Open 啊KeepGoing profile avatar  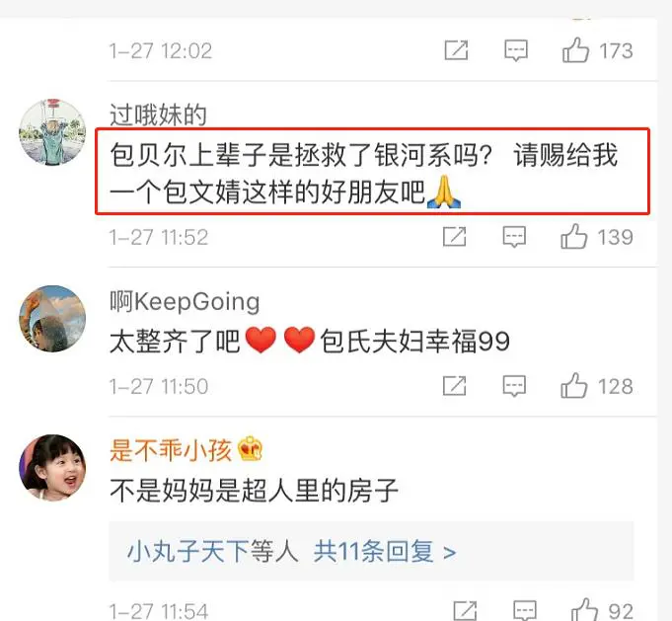pyautogui.click(x=52, y=318)
